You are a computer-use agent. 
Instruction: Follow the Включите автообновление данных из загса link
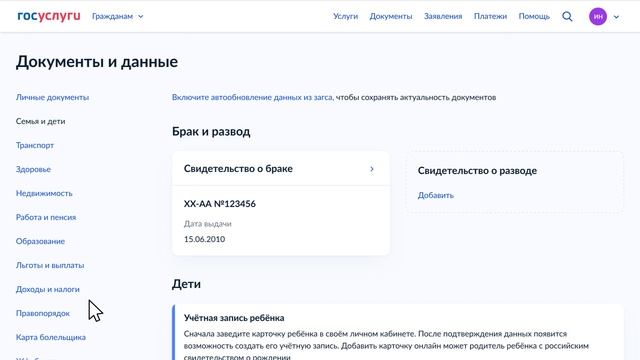tap(252, 97)
